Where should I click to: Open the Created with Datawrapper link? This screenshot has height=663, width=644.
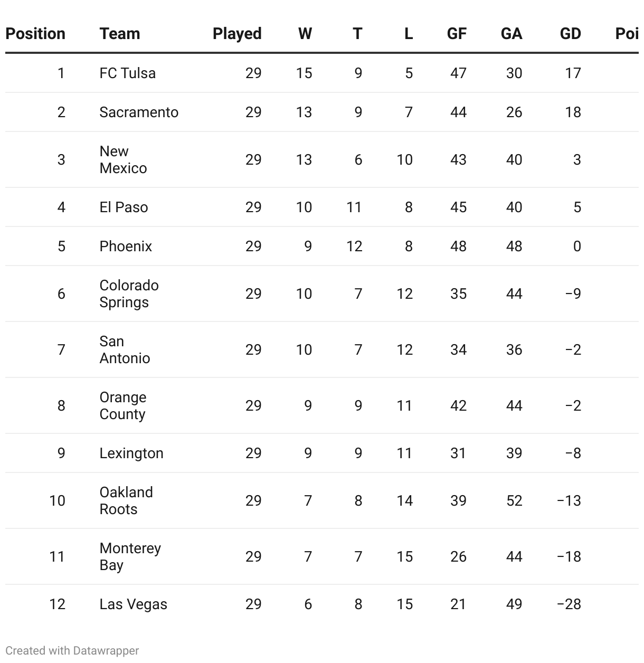click(72, 650)
